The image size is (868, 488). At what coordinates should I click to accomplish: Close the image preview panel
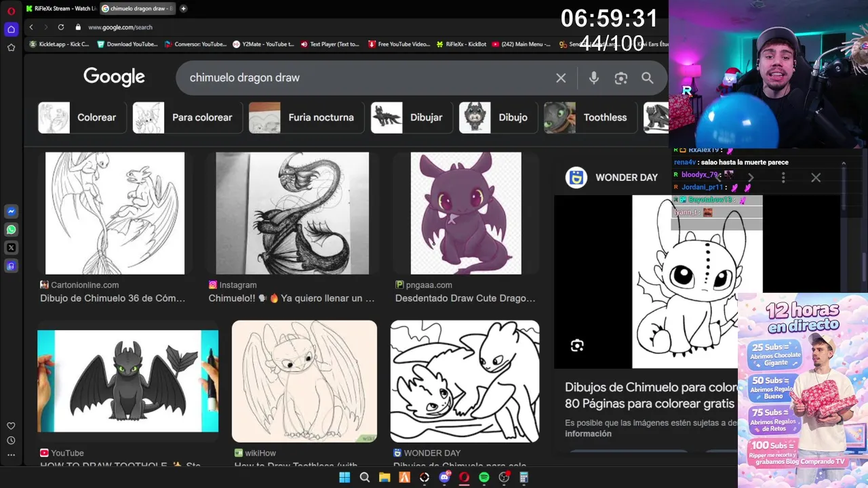pyautogui.click(x=816, y=178)
